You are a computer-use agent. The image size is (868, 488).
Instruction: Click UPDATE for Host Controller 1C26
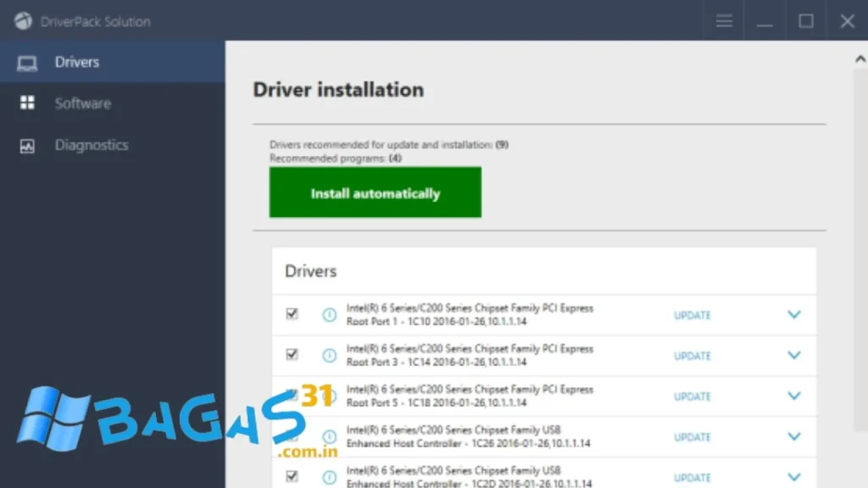(x=692, y=437)
